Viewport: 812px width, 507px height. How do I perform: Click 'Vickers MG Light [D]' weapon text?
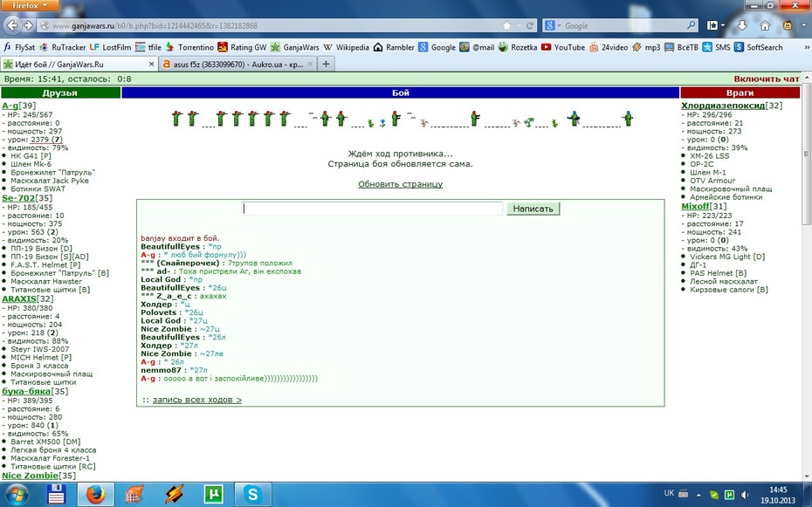[x=727, y=257]
